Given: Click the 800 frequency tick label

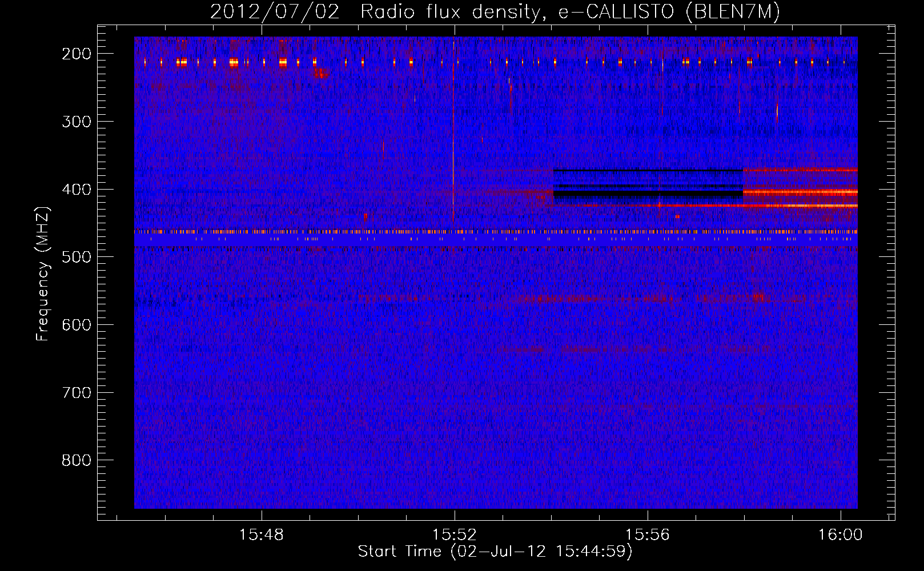Looking at the screenshot, I should pos(77,460).
